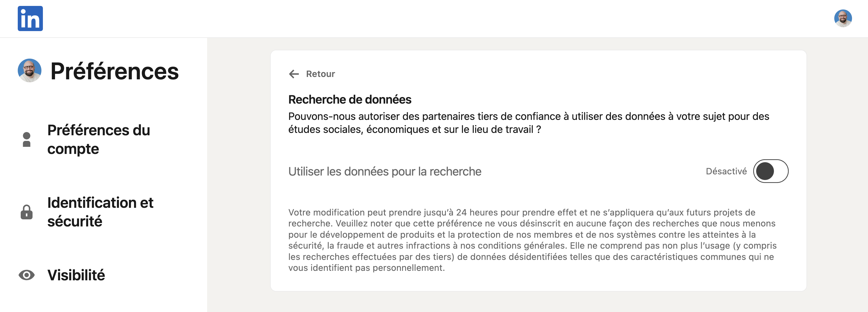Click the 'Pouvons-nous autoriser' description text

coord(529,123)
